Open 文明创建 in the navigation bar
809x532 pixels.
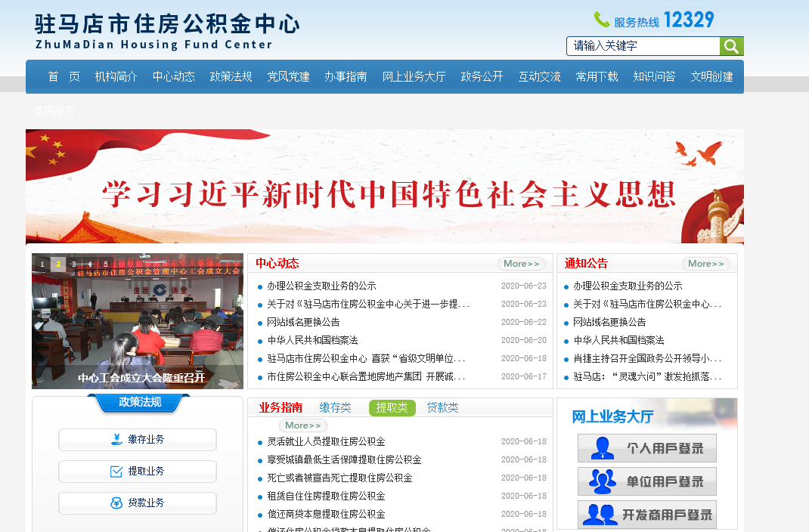pos(712,77)
